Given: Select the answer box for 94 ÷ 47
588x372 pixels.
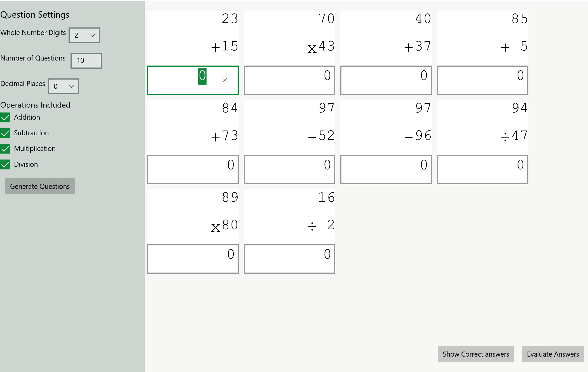Looking at the screenshot, I should (482, 170).
